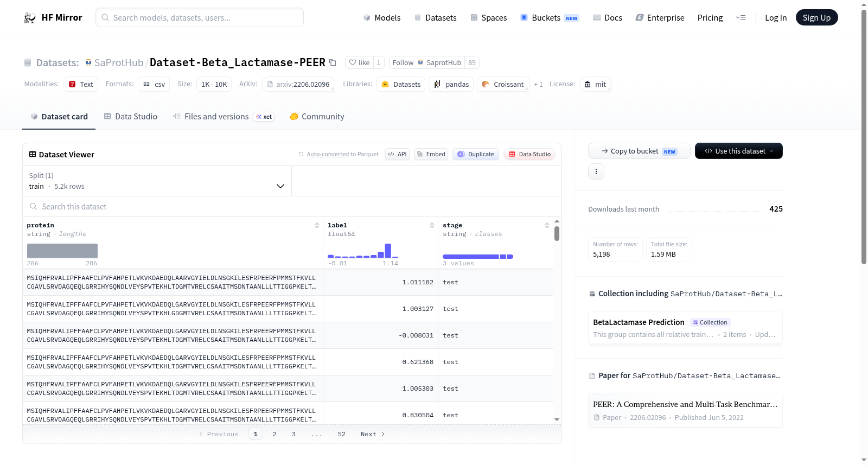
Task: Click the protein lengths histogram bar
Action: pyautogui.click(x=62, y=251)
